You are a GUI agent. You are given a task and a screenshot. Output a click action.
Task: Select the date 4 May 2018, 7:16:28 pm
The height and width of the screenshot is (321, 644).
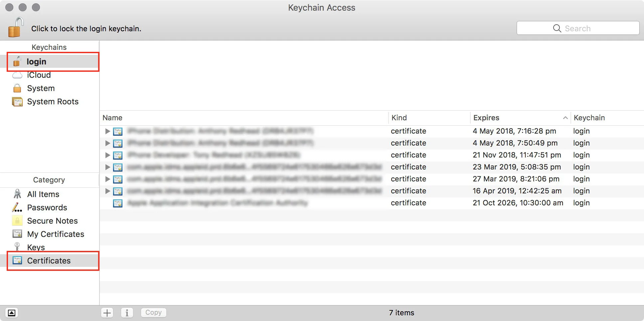click(514, 131)
